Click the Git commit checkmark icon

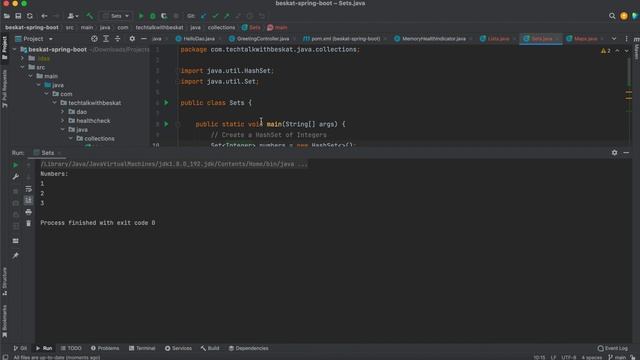[215, 16]
